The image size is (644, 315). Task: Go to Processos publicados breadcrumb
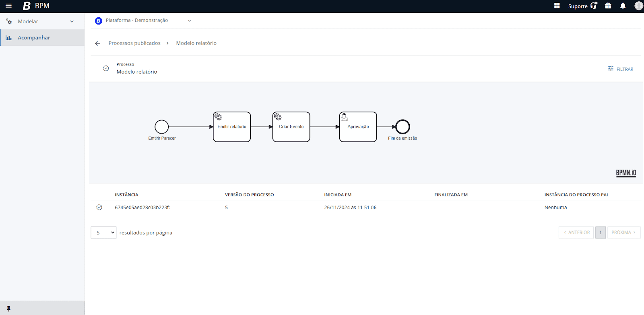[x=134, y=43]
